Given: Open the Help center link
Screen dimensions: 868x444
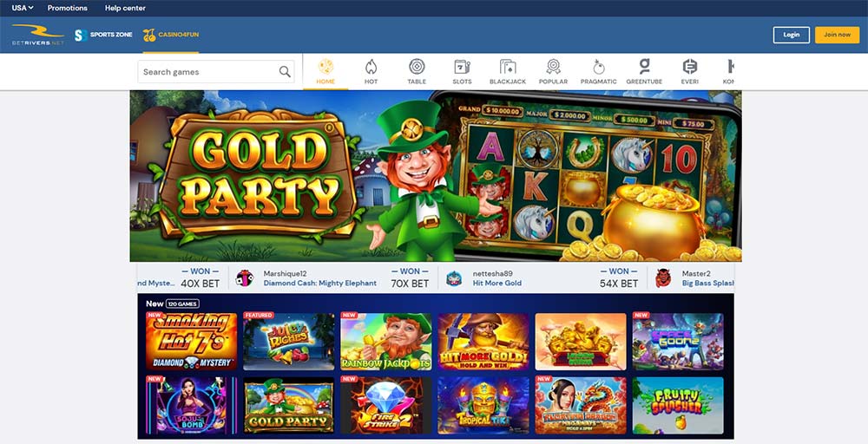Looking at the screenshot, I should pos(125,8).
